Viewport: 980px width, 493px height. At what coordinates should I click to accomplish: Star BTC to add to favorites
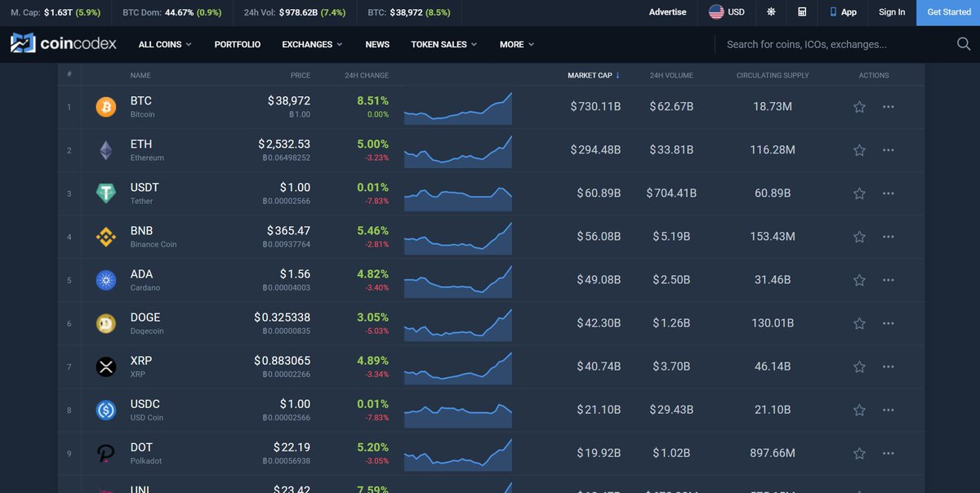coord(859,107)
